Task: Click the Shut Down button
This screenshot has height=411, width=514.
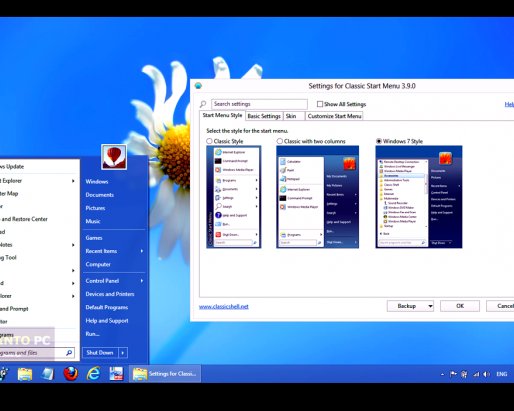Action: pos(100,352)
